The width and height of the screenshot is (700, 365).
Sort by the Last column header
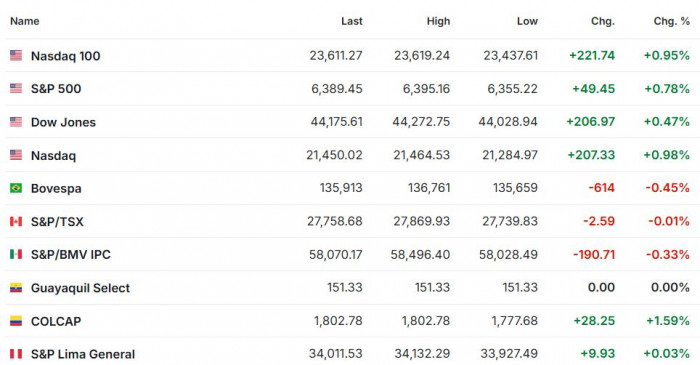click(x=352, y=21)
